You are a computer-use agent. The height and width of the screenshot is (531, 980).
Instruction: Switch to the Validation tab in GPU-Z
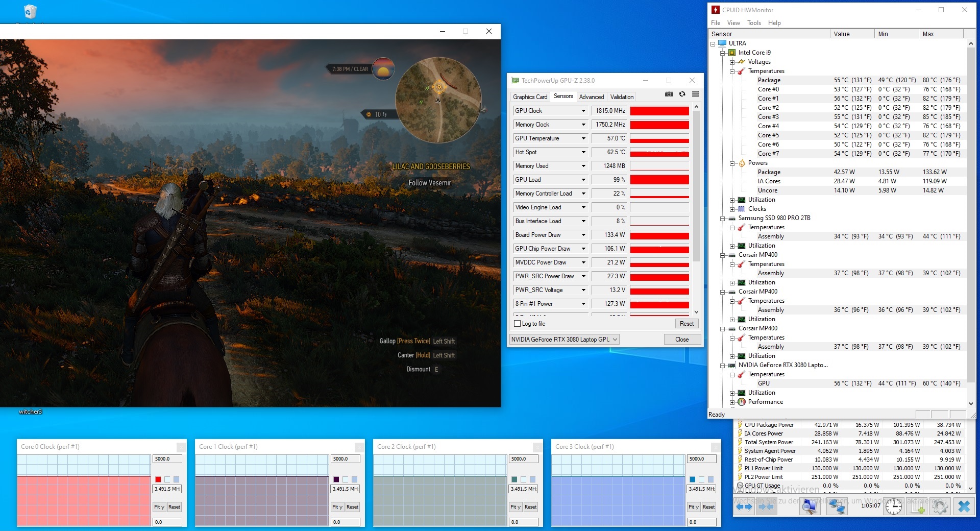pyautogui.click(x=622, y=97)
